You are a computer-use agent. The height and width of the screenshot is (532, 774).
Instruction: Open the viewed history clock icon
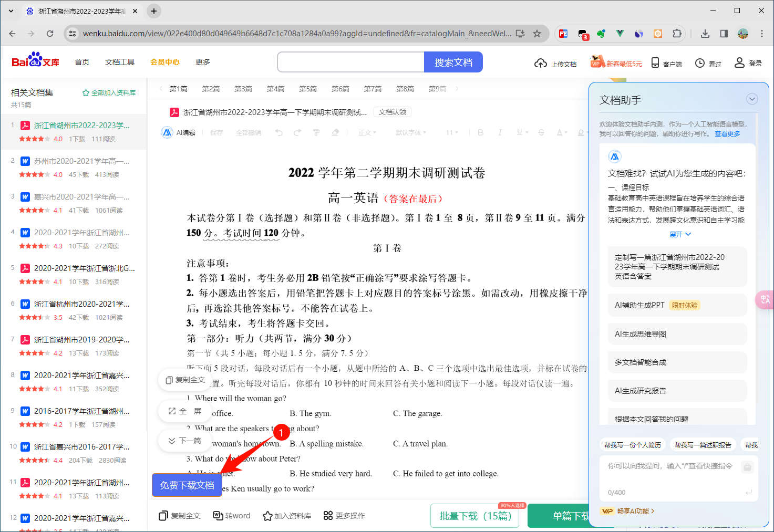coord(700,63)
